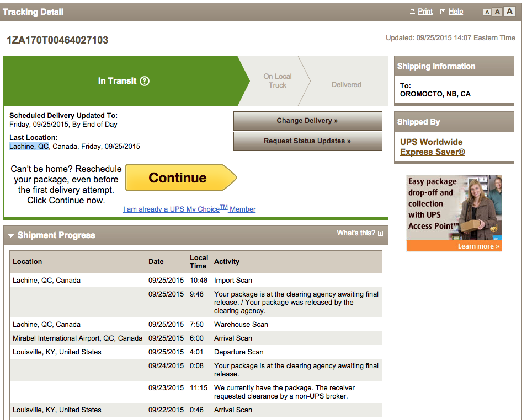Collapse the Shipment Progress section triangle
This screenshot has height=420, width=527.
(10, 235)
